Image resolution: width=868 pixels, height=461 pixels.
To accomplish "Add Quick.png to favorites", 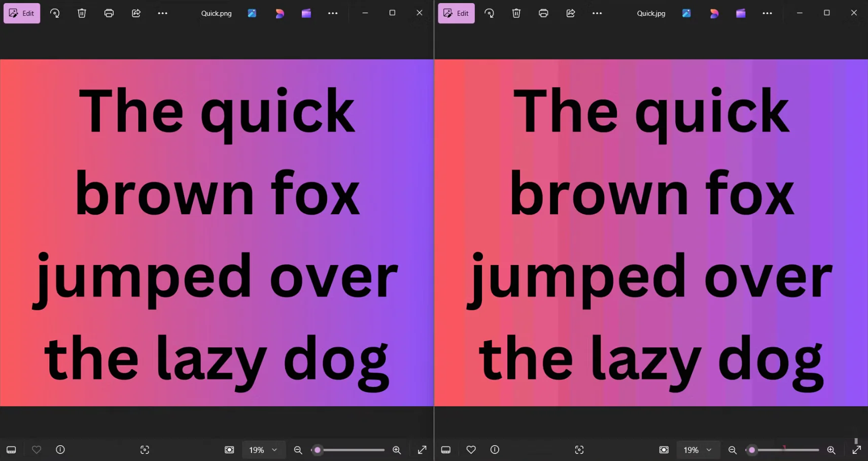I will tap(37, 450).
